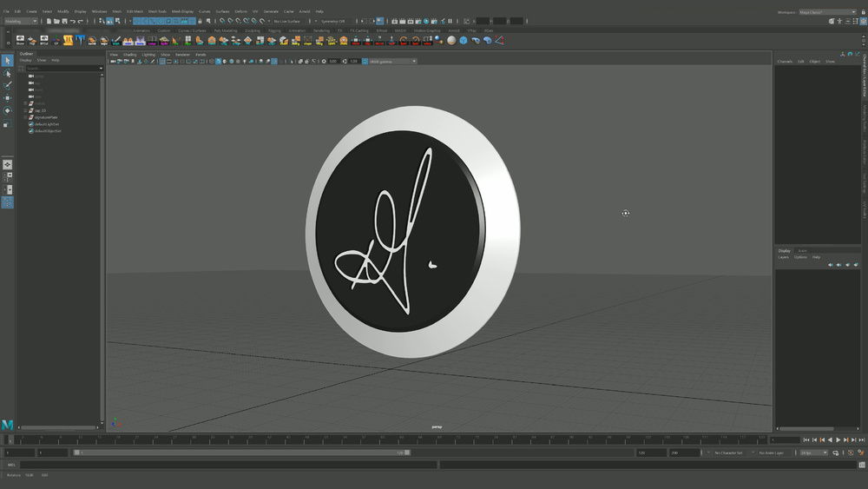Image resolution: width=868 pixels, height=489 pixels.
Task: Click play forwards playback button
Action: 838,439
